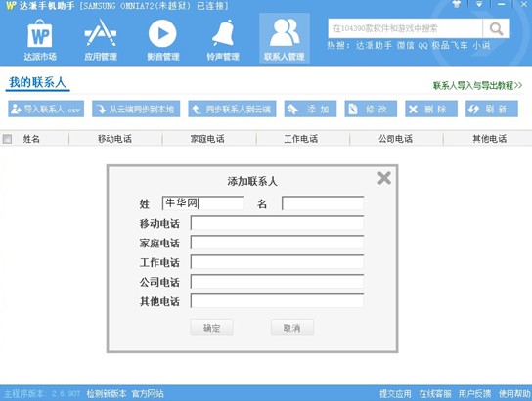Screen dimensions: 532x401
Task: Focus the software search box
Action: [x=405, y=28]
